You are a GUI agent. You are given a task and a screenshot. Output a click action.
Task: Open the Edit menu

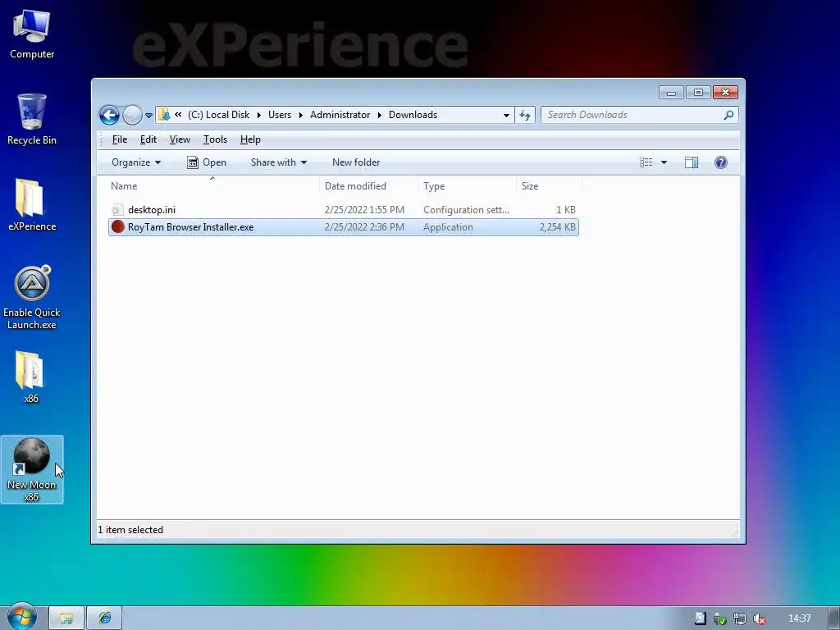(x=148, y=139)
